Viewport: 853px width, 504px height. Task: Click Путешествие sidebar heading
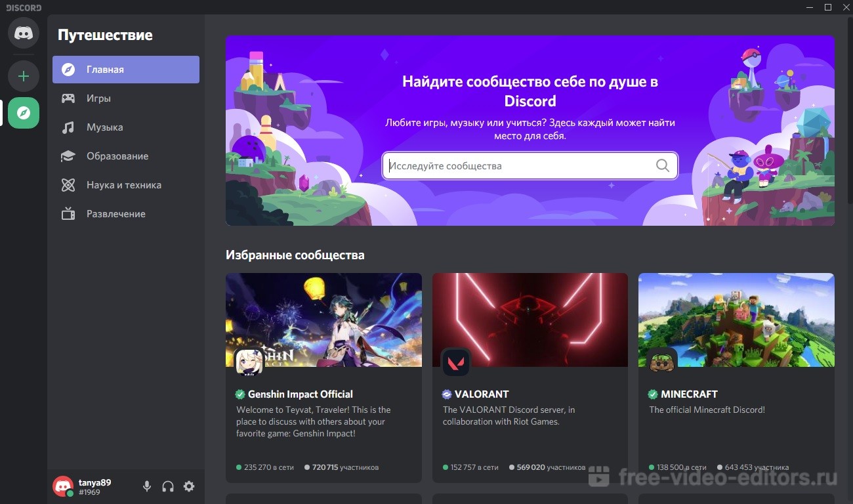click(105, 35)
